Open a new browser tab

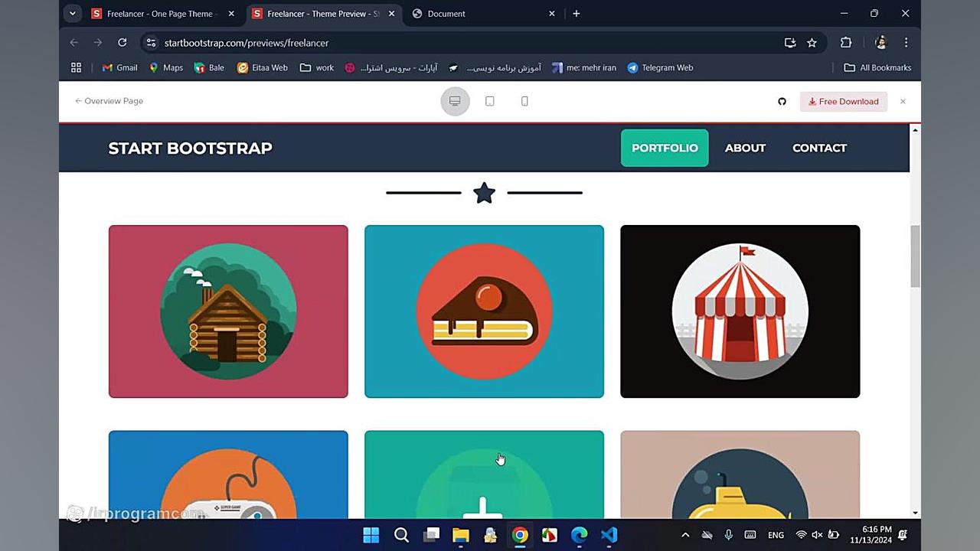tap(577, 14)
